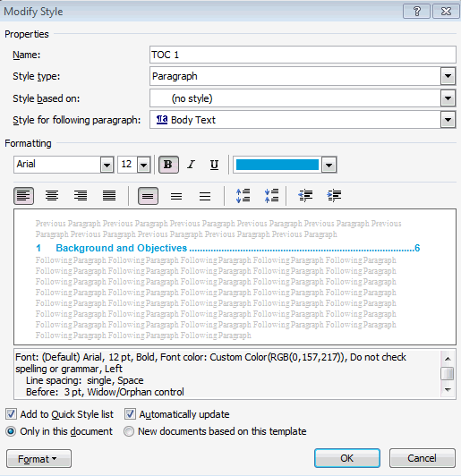This screenshot has width=461, height=476.
Task: Justify text alignment icon
Action: click(x=109, y=196)
